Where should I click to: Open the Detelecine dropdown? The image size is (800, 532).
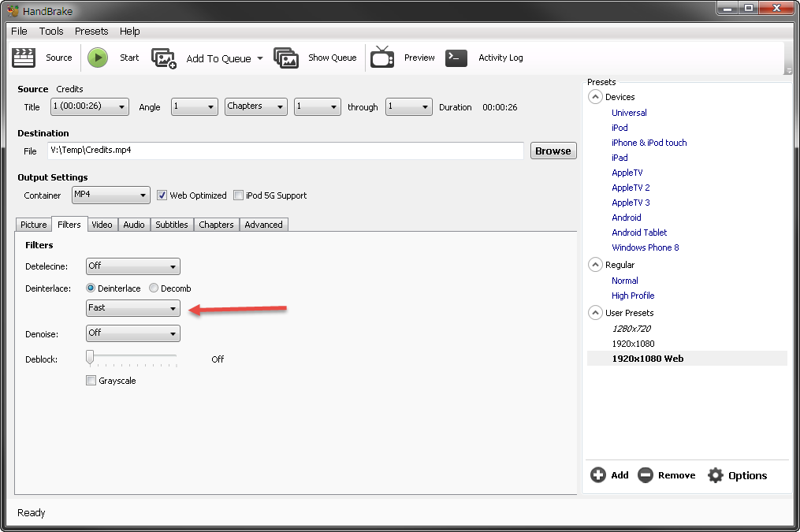[133, 266]
